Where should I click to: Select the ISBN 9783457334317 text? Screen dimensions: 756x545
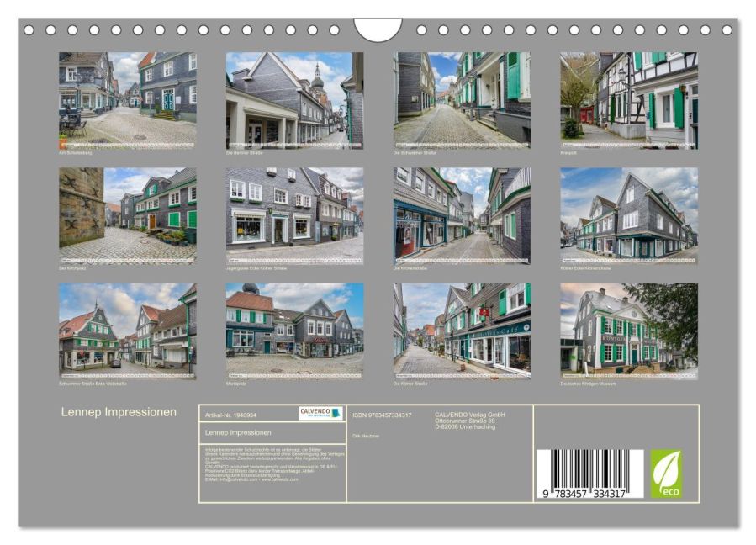(382, 415)
